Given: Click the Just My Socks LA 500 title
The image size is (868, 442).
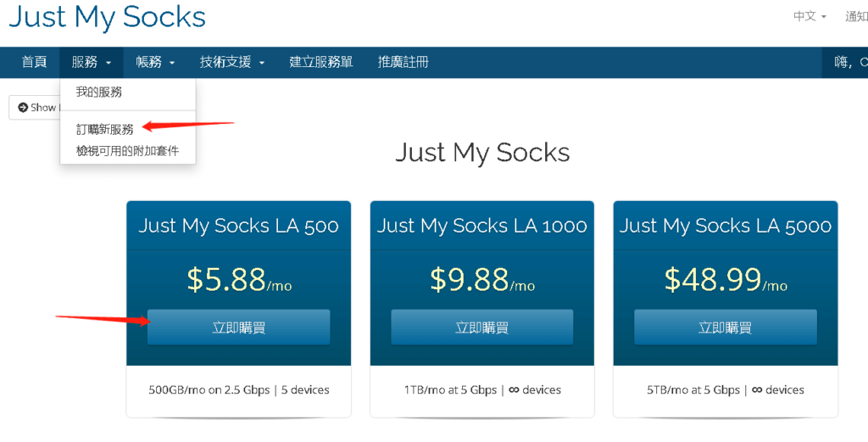Looking at the screenshot, I should [238, 226].
